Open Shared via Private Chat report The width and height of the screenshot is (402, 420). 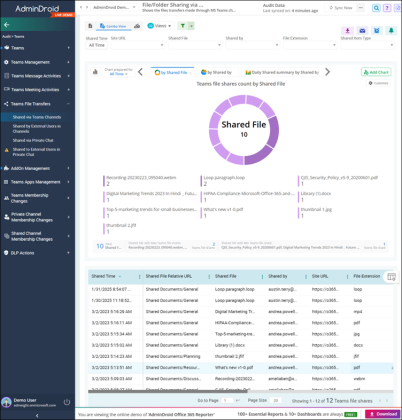pos(33,140)
